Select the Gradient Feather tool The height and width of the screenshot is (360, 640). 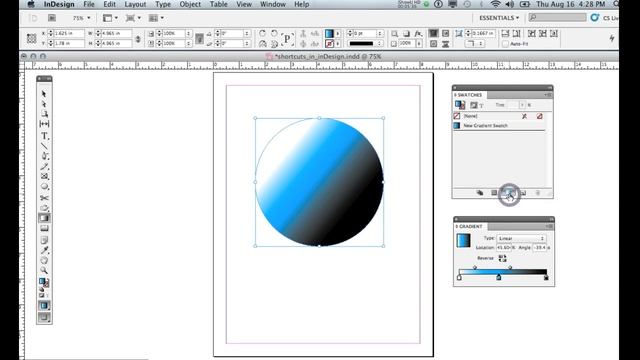(44, 228)
